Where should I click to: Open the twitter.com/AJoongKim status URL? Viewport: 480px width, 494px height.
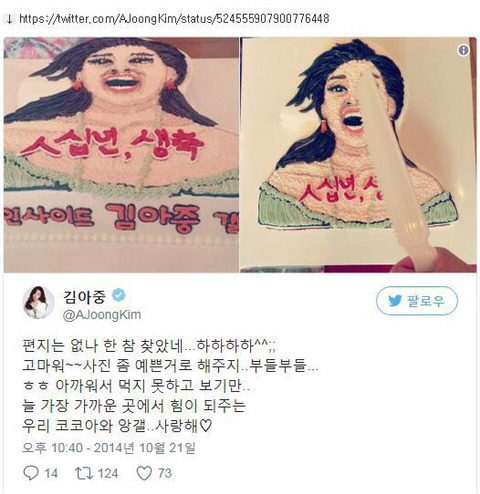click(174, 19)
